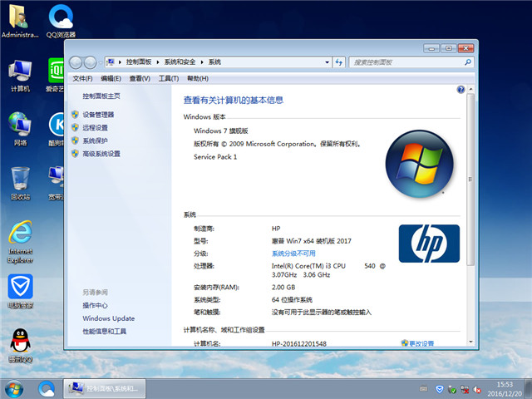Click the scrollbar down arrow

point(470,342)
